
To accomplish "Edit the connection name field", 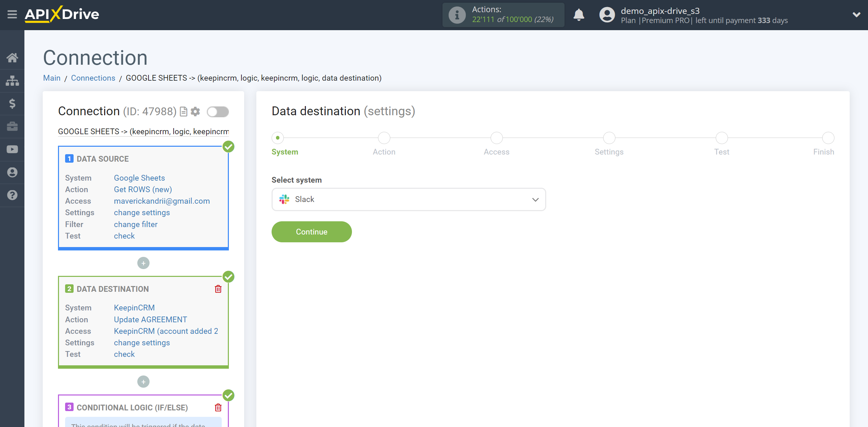I will [143, 131].
